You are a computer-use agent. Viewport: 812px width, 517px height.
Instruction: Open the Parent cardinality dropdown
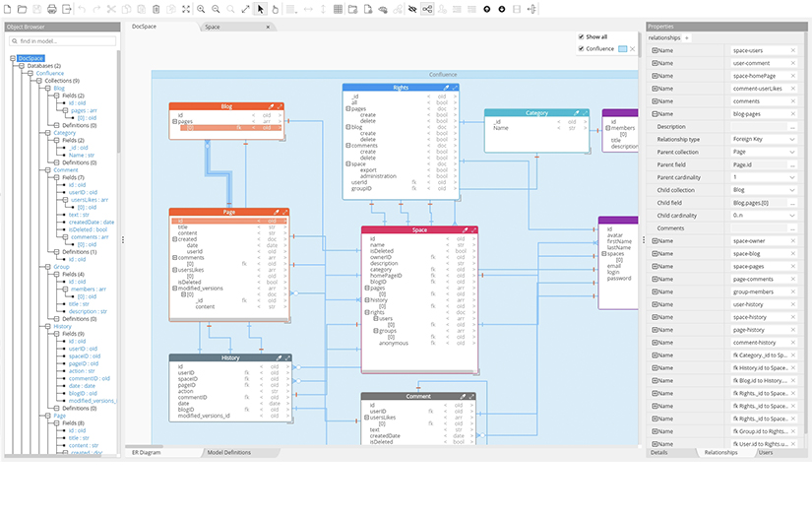[x=791, y=177]
